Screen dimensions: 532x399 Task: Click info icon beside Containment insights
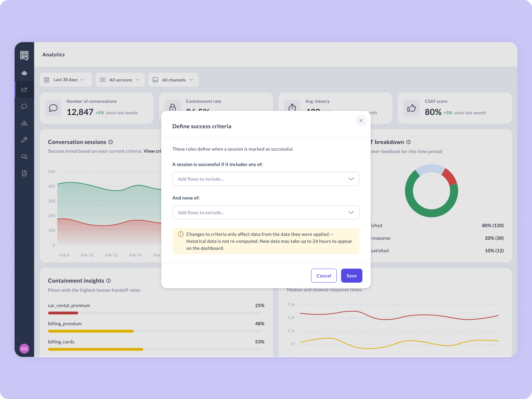(x=108, y=281)
